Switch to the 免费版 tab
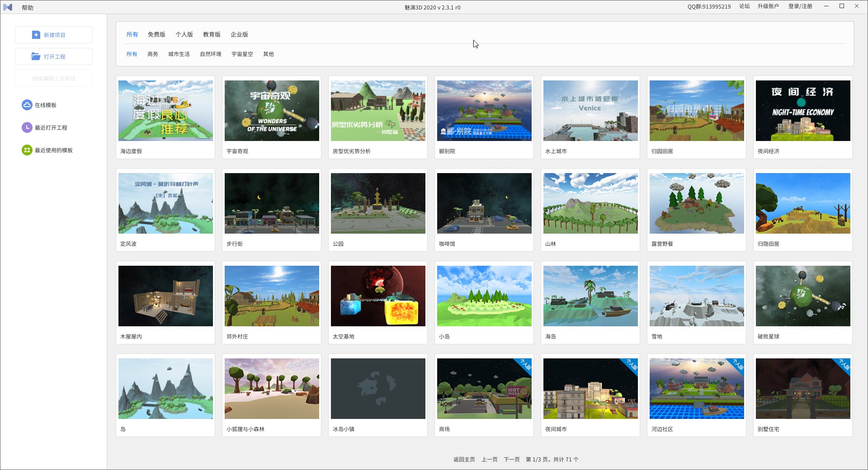Image resolution: width=868 pixels, height=470 pixels. point(156,34)
